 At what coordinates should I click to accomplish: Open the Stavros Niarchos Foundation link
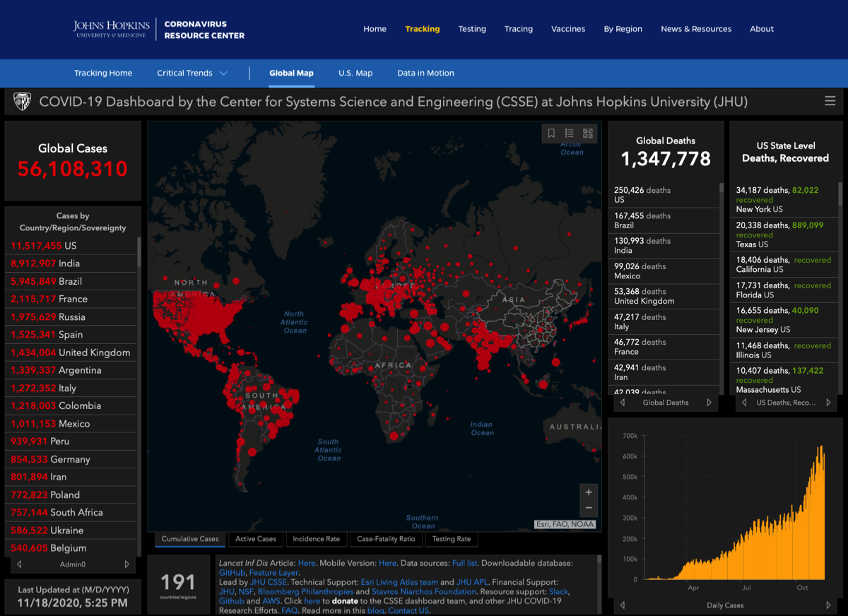[x=423, y=591]
